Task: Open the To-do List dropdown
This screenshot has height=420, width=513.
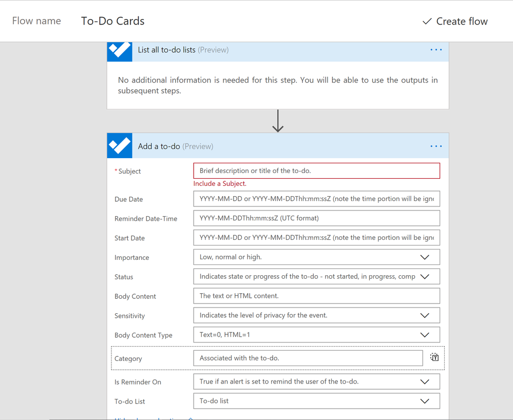Action: click(x=424, y=401)
